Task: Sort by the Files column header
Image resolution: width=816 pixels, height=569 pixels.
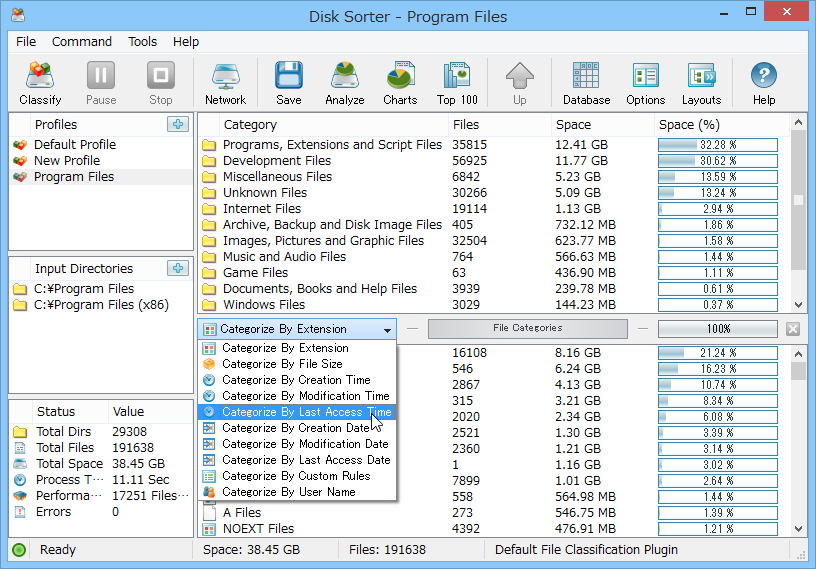Action: (500, 125)
